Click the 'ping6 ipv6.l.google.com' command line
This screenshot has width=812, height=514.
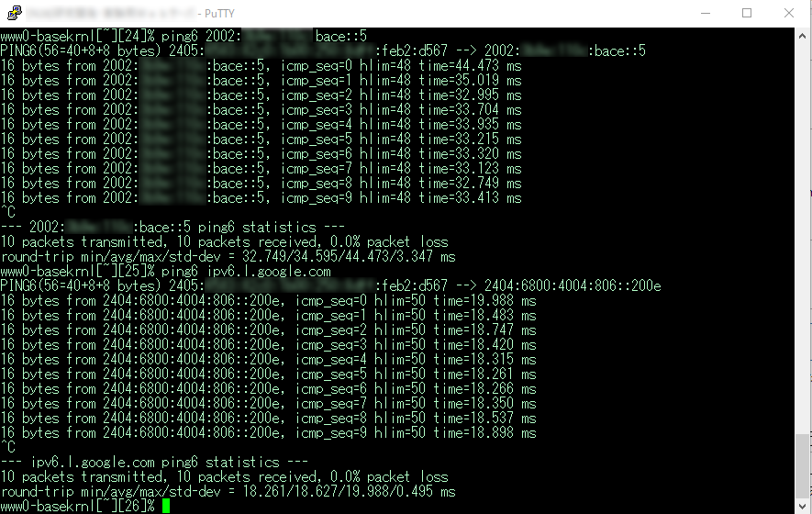coord(165,272)
